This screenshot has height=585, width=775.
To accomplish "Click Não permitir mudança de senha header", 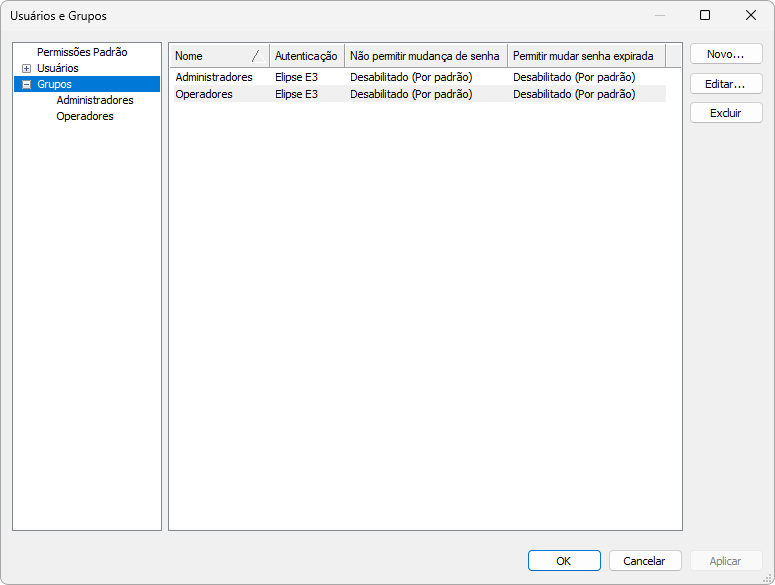I will coord(425,56).
